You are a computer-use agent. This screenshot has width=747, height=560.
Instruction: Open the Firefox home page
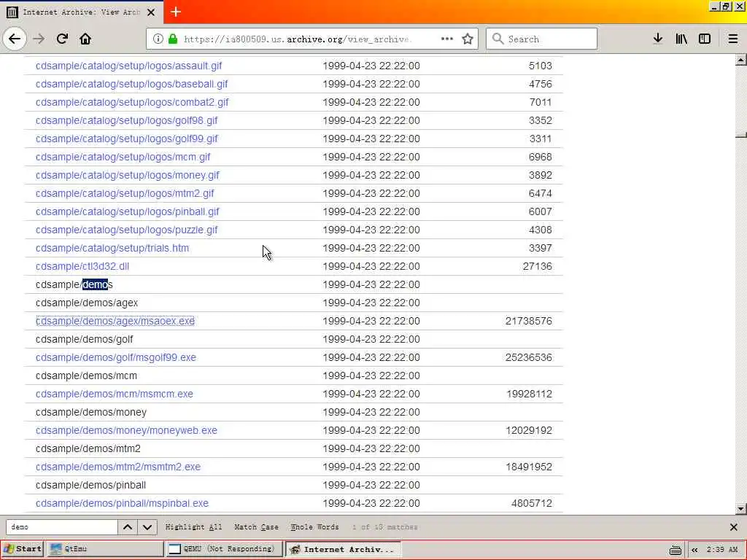[85, 39]
